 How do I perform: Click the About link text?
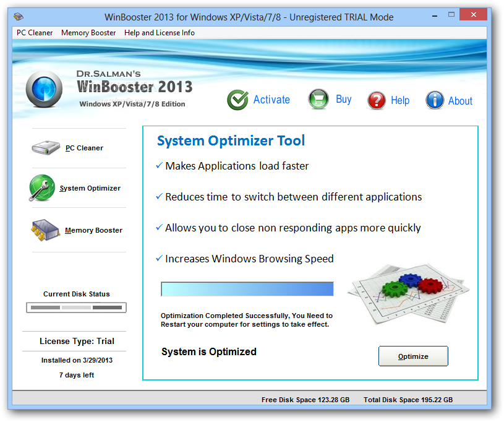pyautogui.click(x=460, y=101)
